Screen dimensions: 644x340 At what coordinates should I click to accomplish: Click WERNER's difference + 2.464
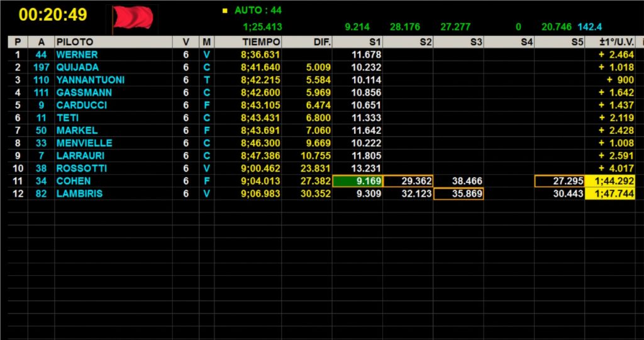616,55
